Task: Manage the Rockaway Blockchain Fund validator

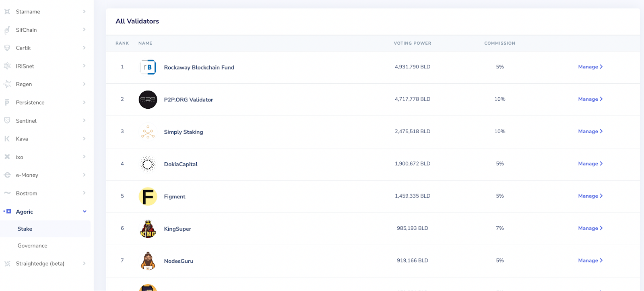Action: point(590,67)
